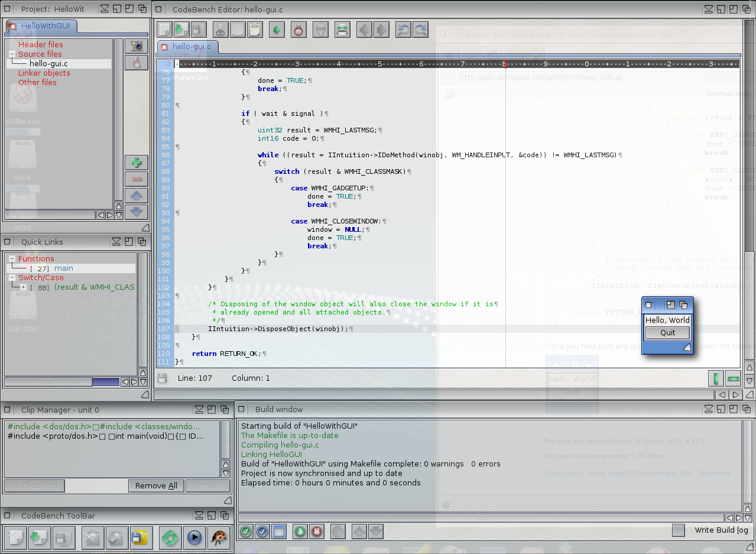
Task: Click the green checkmark icon in Build window
Action: click(x=246, y=532)
